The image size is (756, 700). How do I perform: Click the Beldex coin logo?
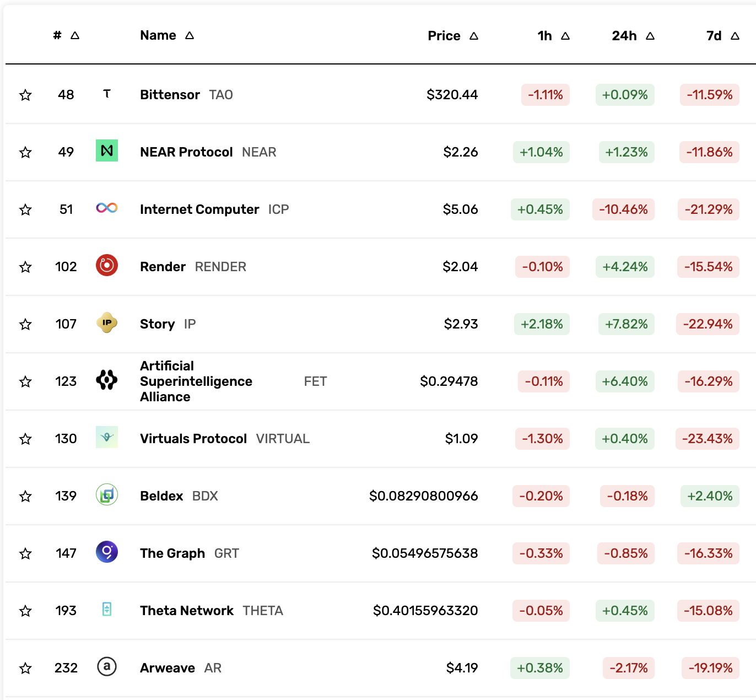(107, 495)
